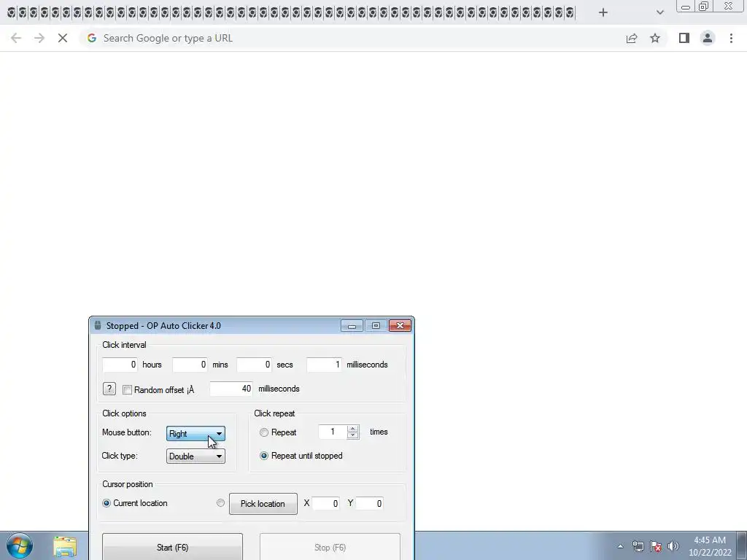Open Chrome three-dot menu

coord(731,38)
